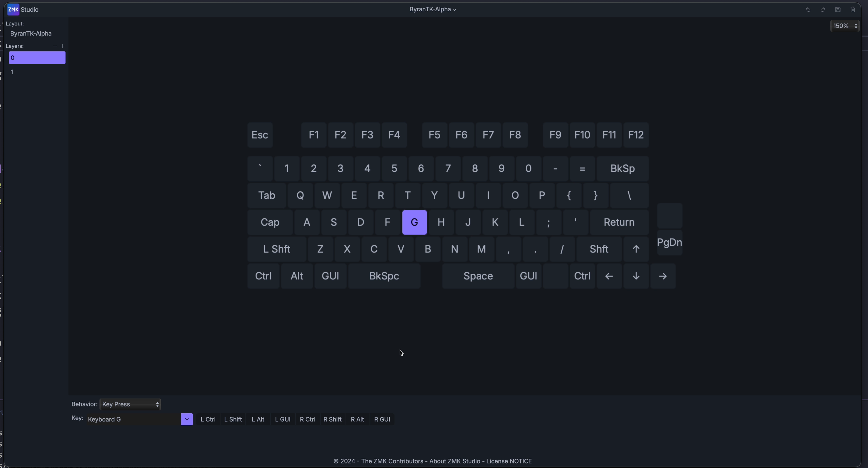Select the forward slash key
Viewport: 868px width, 468px height.
(x=563, y=249)
